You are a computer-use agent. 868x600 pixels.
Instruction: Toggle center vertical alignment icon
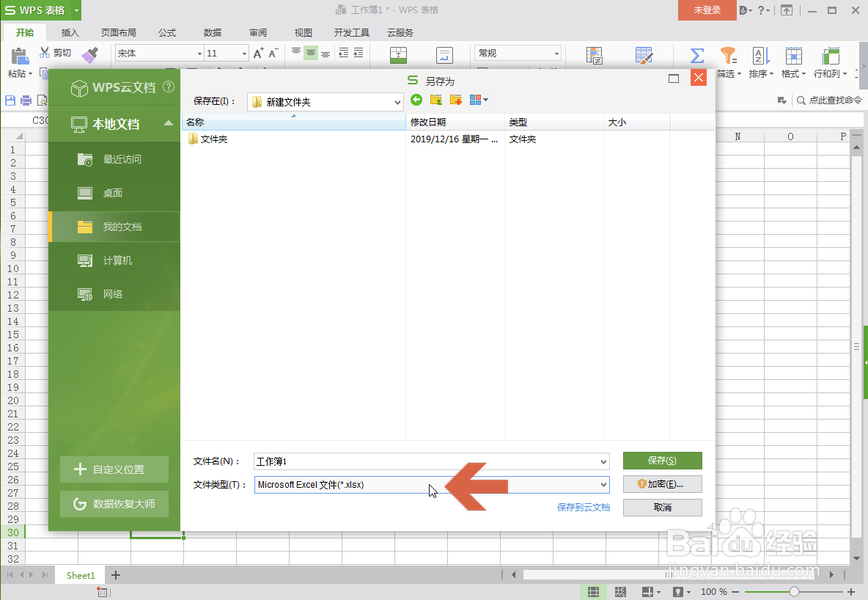tap(311, 54)
